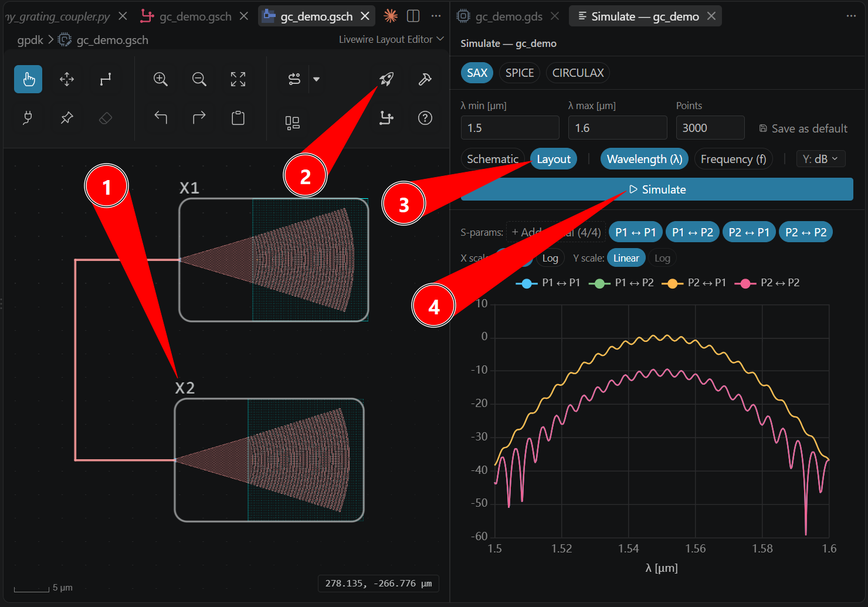
Task: Click the orange asterisk icon in tab bar
Action: 391,16
